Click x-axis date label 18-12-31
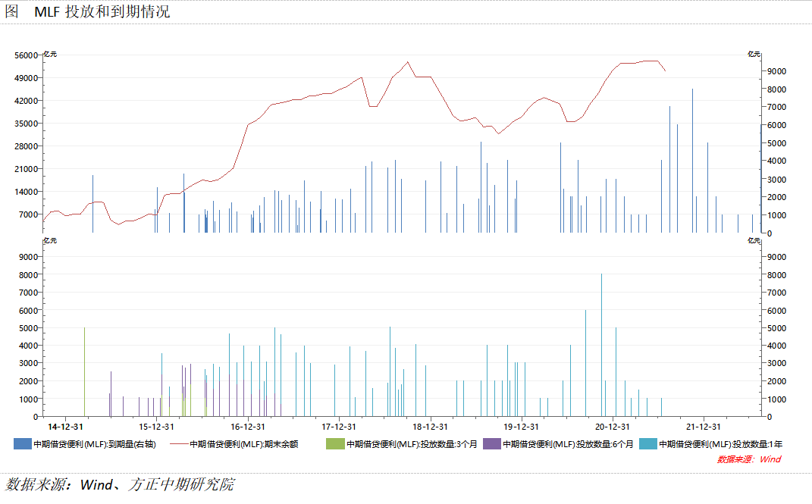The height and width of the screenshot is (504, 812). (430, 427)
